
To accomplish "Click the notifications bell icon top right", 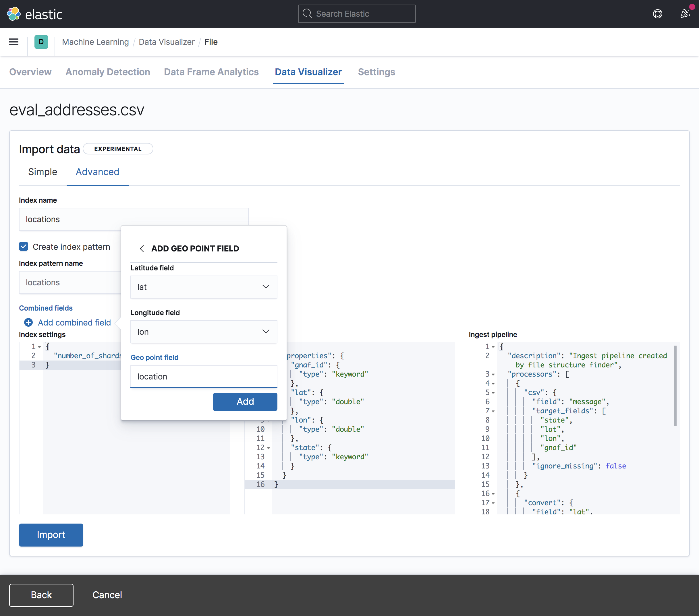I will click(685, 14).
